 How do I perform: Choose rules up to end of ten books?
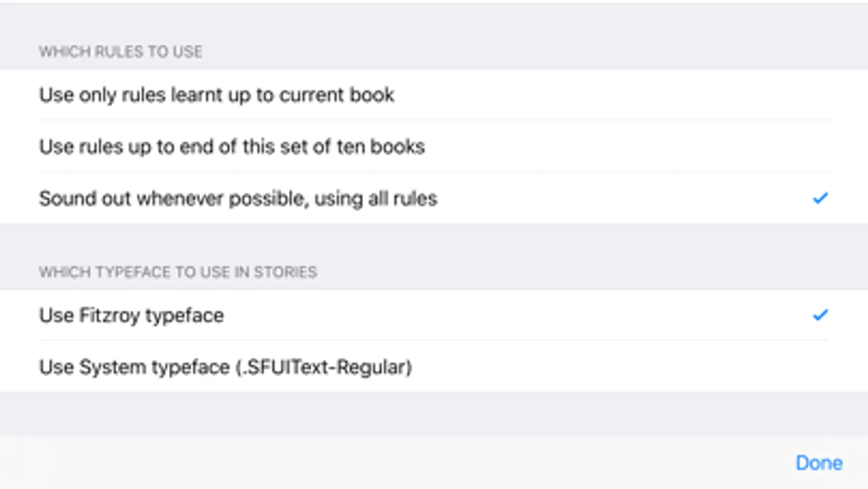point(232,147)
